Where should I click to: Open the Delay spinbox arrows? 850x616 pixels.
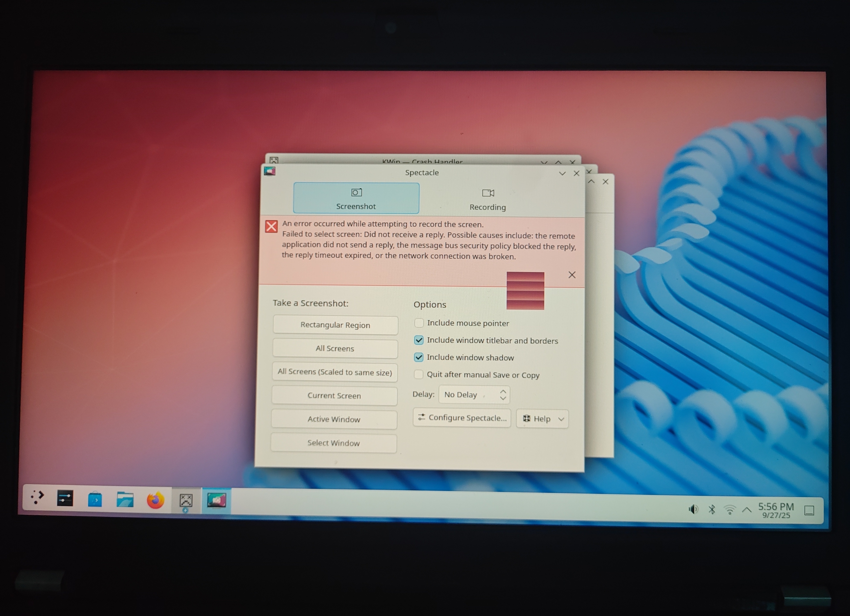(x=503, y=395)
